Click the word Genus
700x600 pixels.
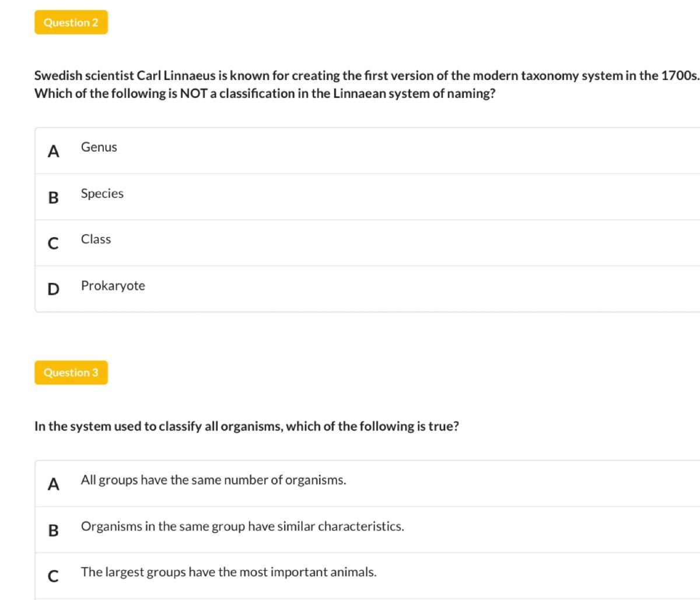click(99, 147)
